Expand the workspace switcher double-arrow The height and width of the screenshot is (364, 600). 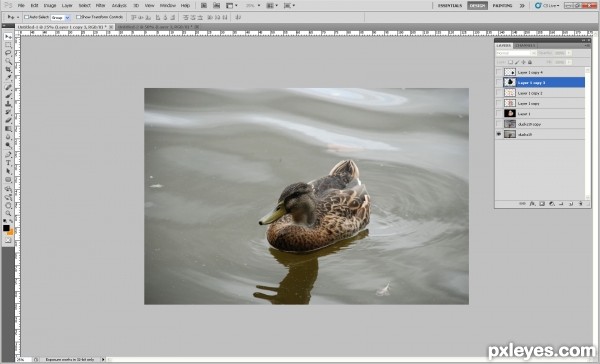click(x=522, y=5)
